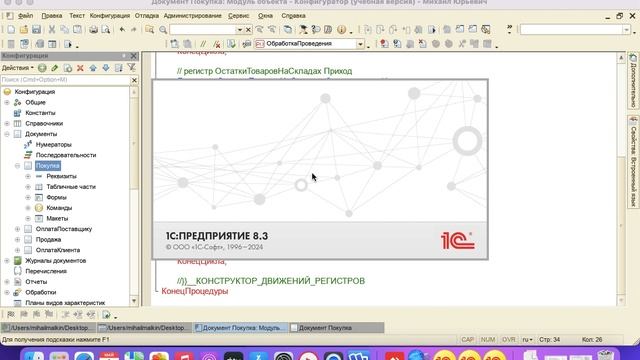
Task: Expand the Справочники tree node
Action: (x=7, y=123)
